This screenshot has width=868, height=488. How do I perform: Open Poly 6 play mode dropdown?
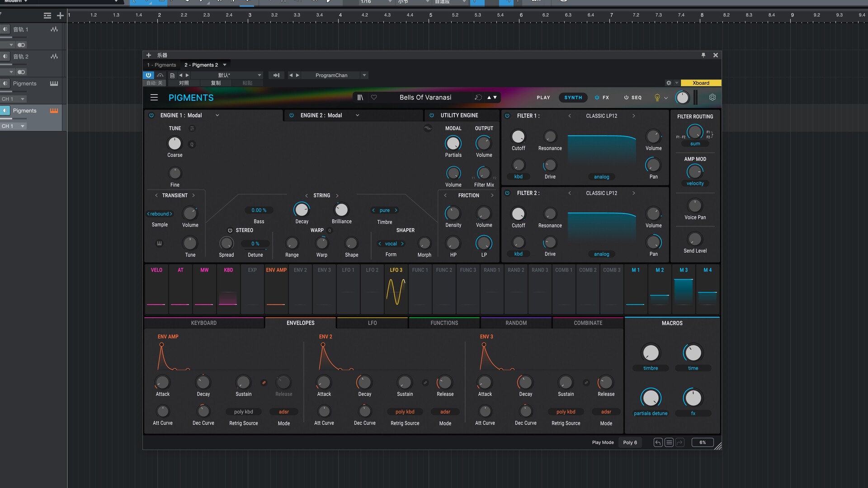click(x=630, y=442)
